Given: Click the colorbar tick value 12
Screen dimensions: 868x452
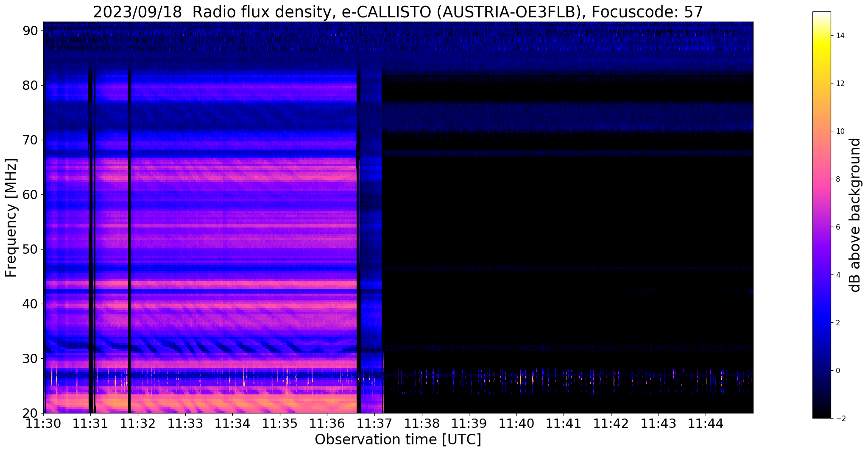Looking at the screenshot, I should pyautogui.click(x=840, y=83).
